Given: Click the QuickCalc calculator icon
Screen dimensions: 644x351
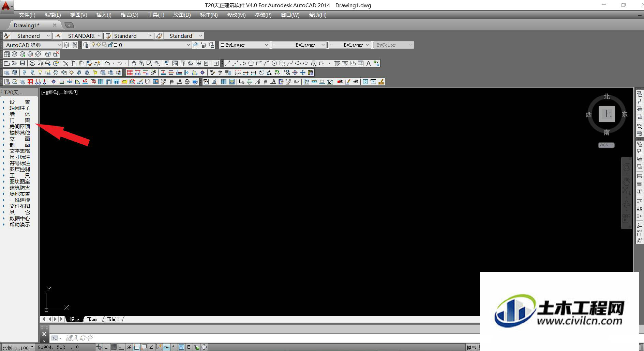Looking at the screenshot, I should (x=206, y=63).
